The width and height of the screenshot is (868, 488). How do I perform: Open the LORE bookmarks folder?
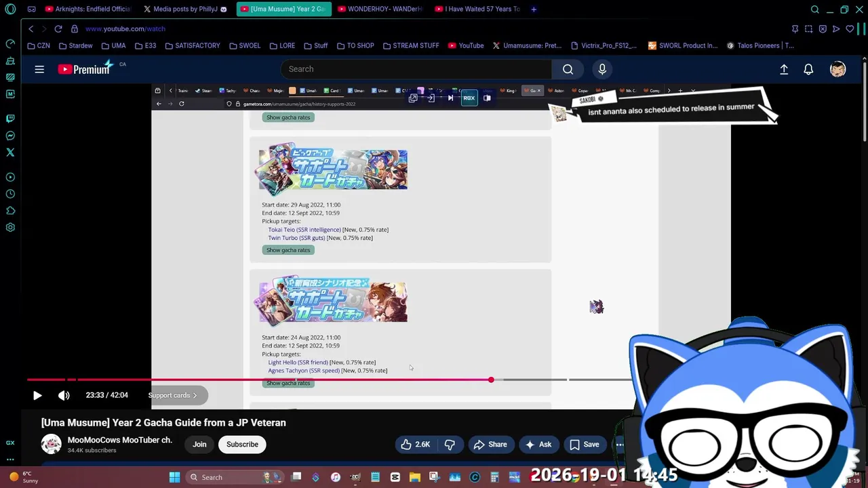point(281,45)
